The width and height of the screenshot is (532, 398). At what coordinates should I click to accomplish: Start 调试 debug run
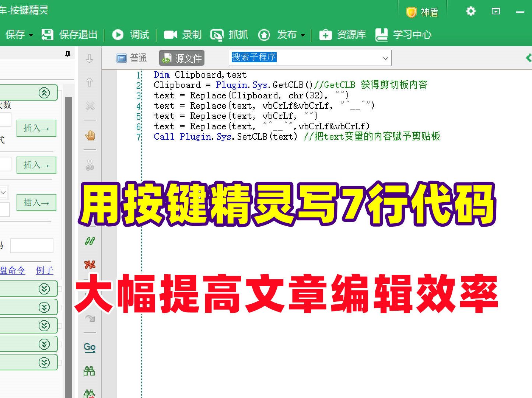point(131,35)
